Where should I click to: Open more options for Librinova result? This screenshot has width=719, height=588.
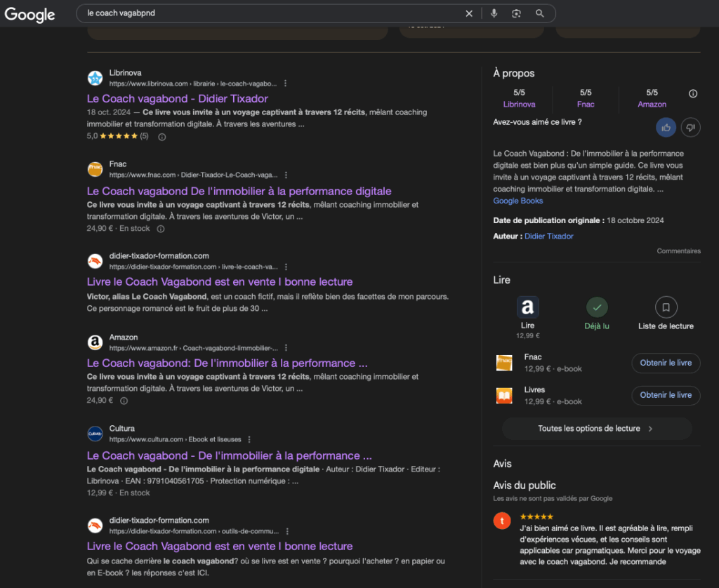[285, 83]
